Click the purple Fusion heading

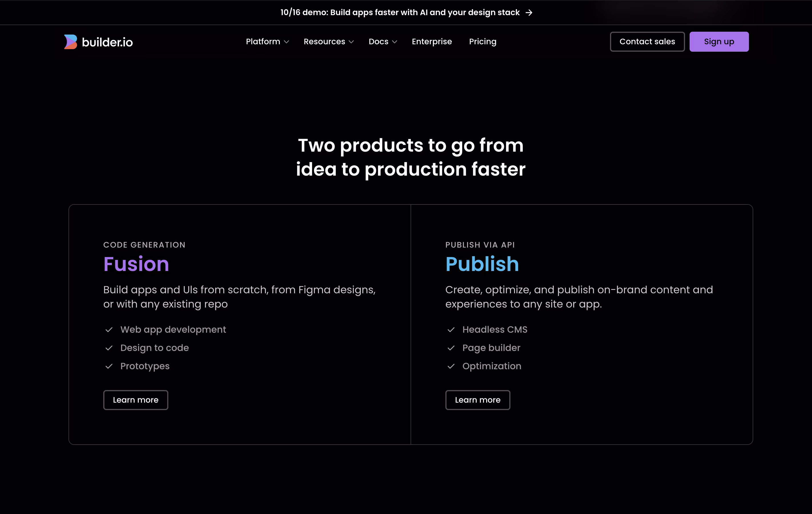(136, 264)
